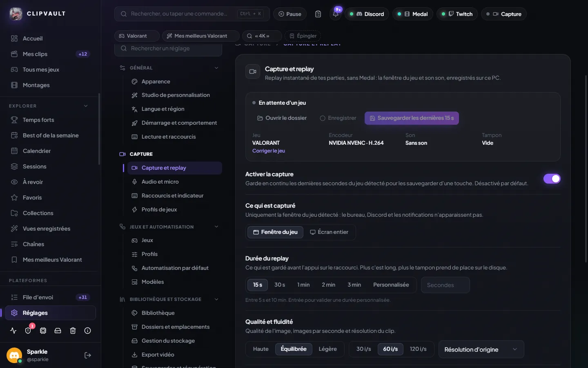Click the Secondes custom duration field

[445, 285]
